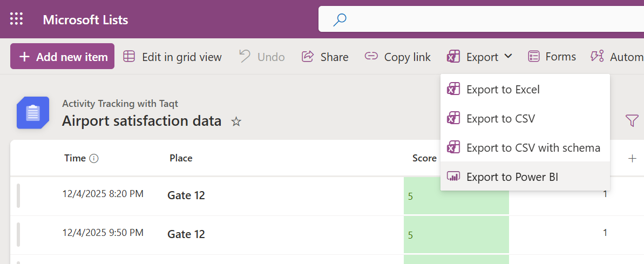Focus the search input box
The image size is (644, 264).
click(481, 19)
